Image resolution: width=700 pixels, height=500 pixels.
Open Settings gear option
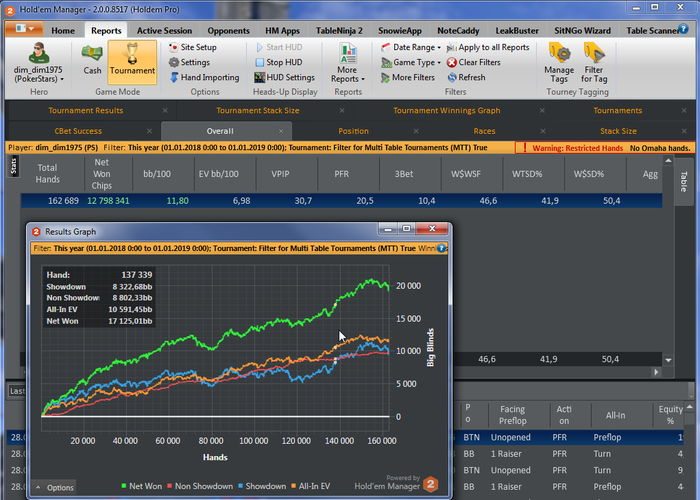tap(189, 62)
